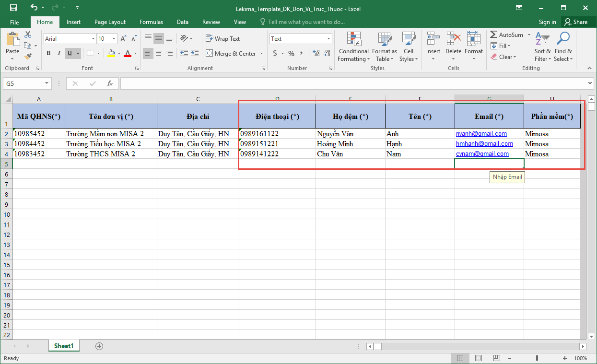The height and width of the screenshot is (364, 597).
Task: Open the Format cells menu
Action: (473, 47)
